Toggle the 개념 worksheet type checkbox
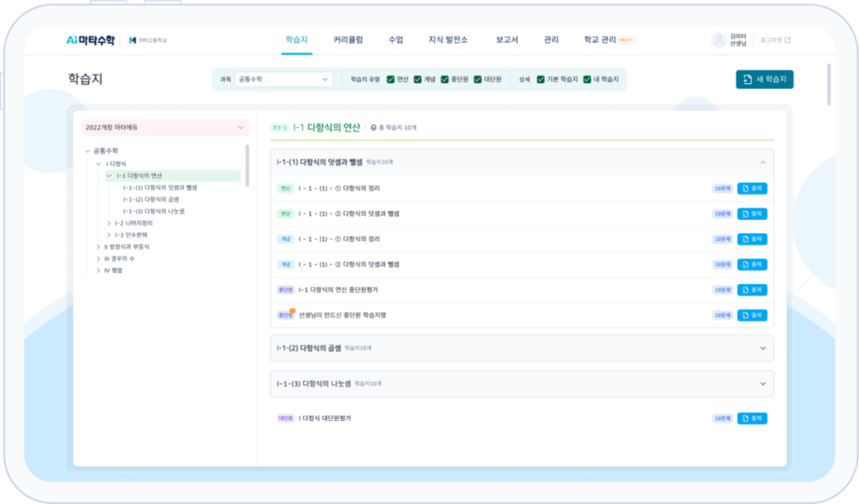859x504 pixels. point(418,80)
